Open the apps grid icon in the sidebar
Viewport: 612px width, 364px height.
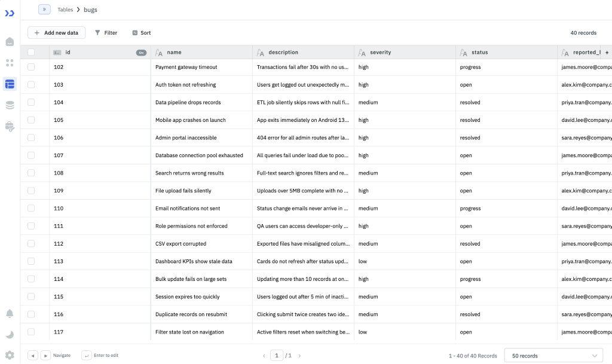(x=10, y=63)
